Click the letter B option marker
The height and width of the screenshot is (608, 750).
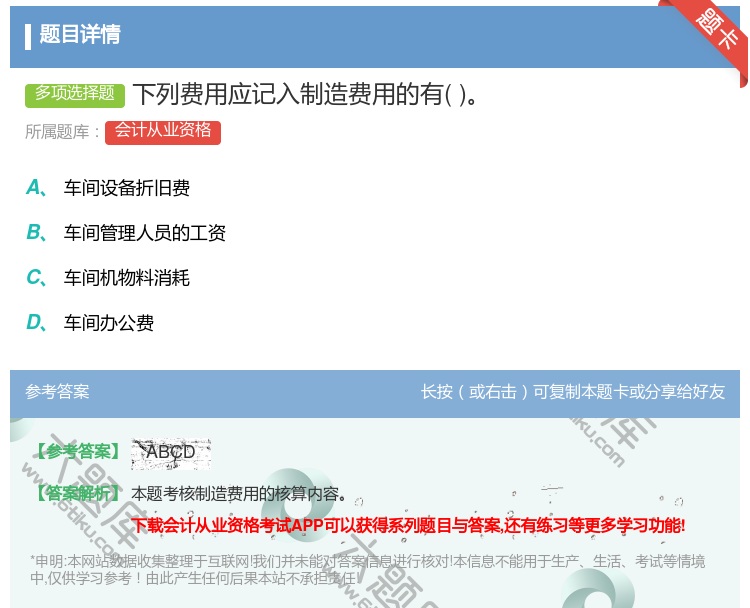tap(36, 233)
